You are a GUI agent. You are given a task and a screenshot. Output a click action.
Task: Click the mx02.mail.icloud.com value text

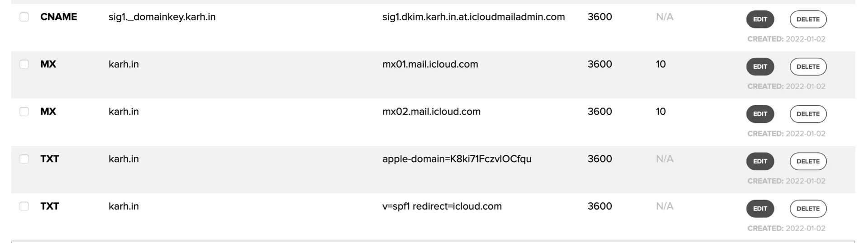click(431, 112)
